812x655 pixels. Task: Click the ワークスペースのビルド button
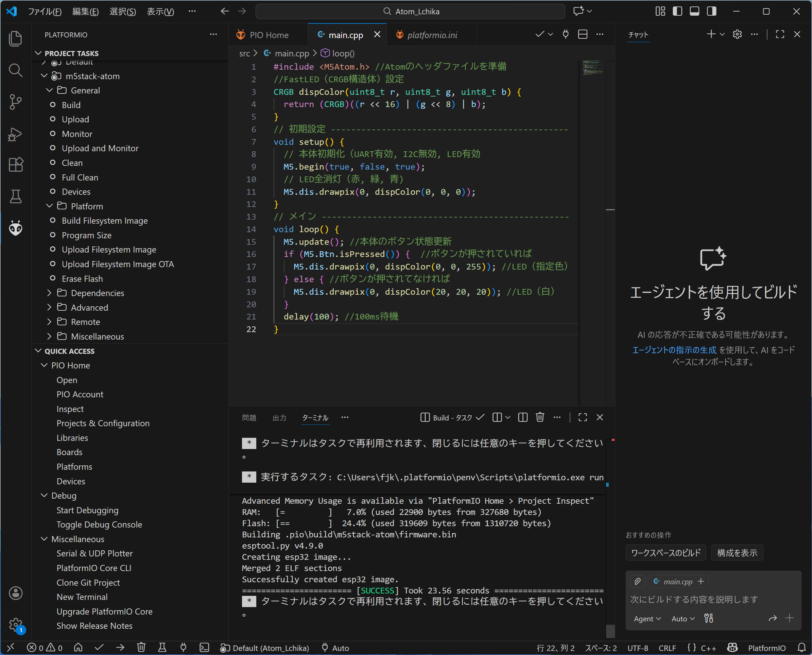(x=666, y=553)
